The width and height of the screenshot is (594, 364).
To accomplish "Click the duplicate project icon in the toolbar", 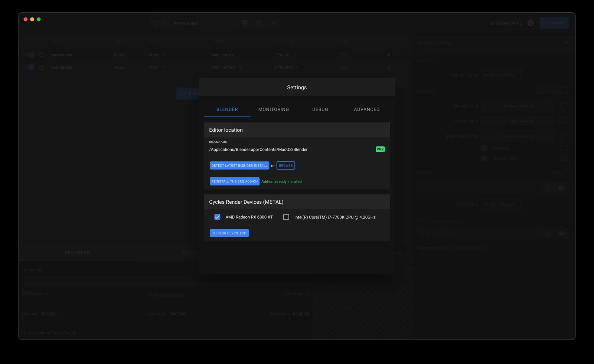I will (245, 23).
